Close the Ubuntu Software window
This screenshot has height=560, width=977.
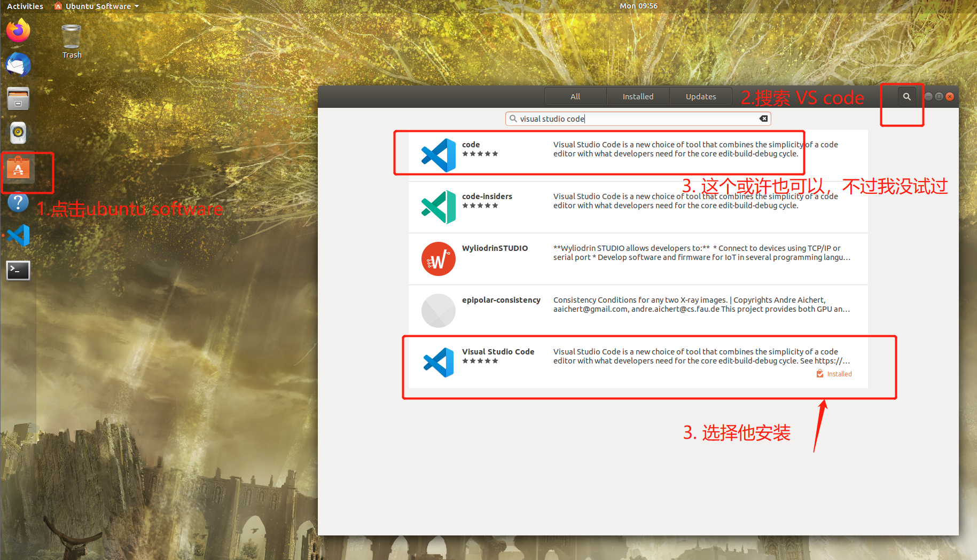pos(950,97)
